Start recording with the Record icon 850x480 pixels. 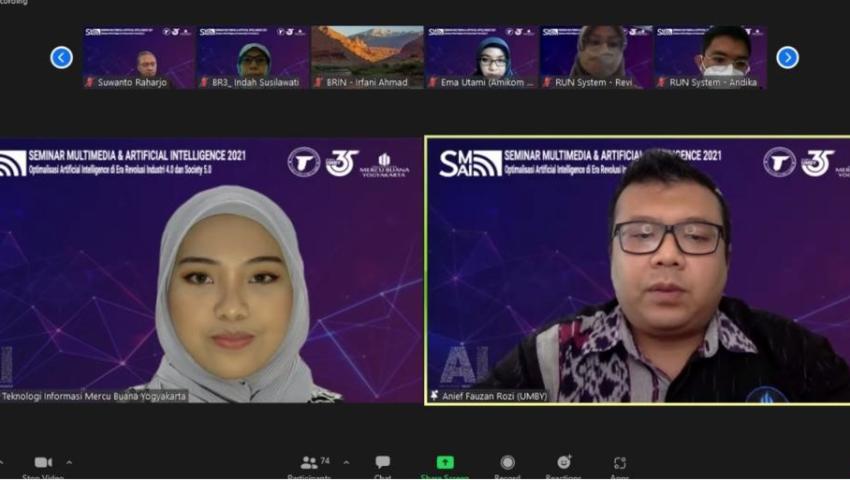507,462
